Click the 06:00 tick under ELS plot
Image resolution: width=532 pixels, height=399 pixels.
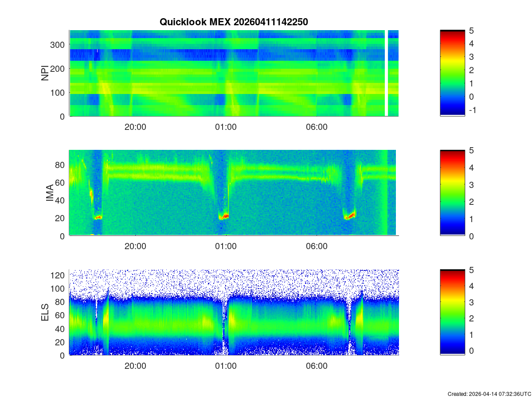pos(317,366)
